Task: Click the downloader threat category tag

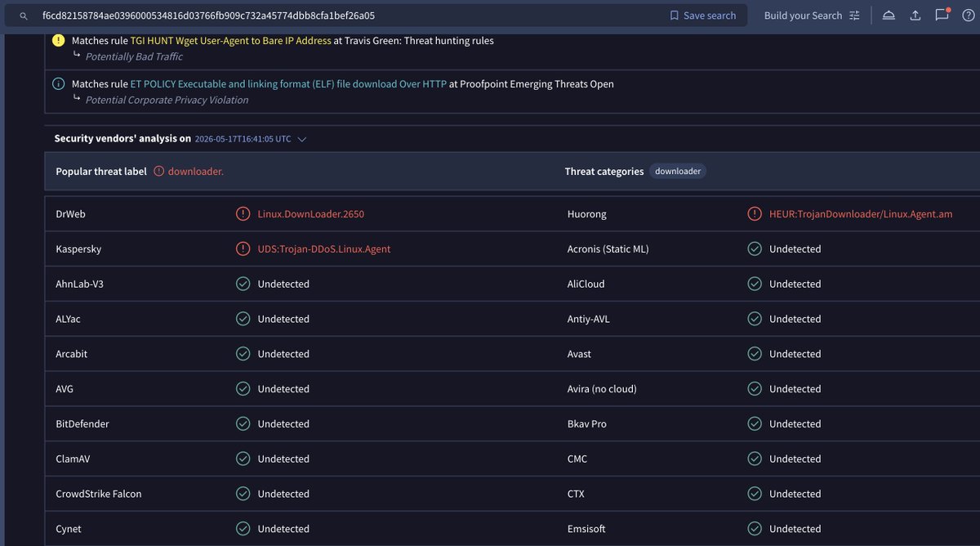Action: tap(678, 172)
